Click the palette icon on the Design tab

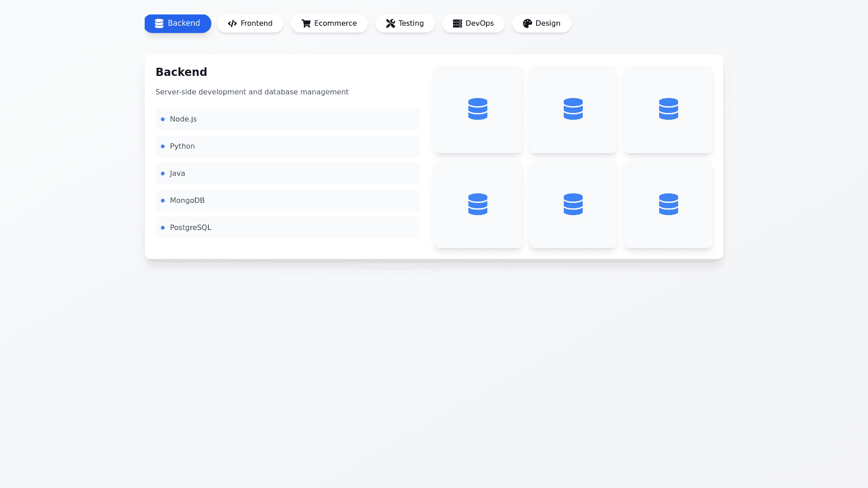(527, 23)
